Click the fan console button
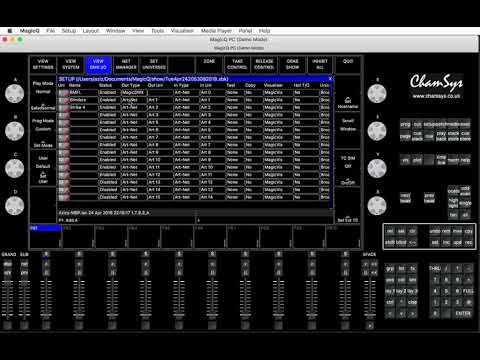 point(453,215)
